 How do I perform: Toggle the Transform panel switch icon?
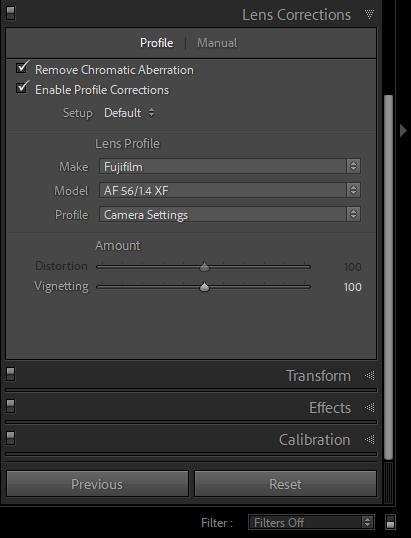click(x=11, y=374)
